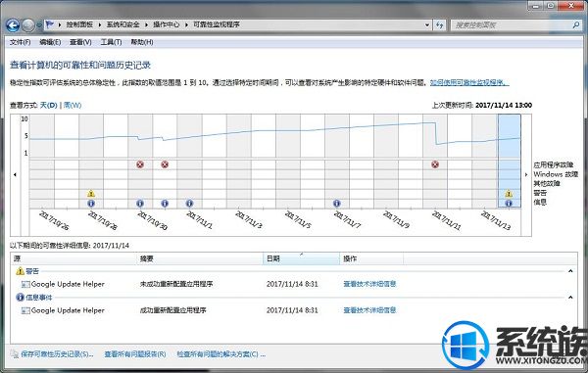Open the address bar history dropdown arrow

pyautogui.click(x=427, y=25)
